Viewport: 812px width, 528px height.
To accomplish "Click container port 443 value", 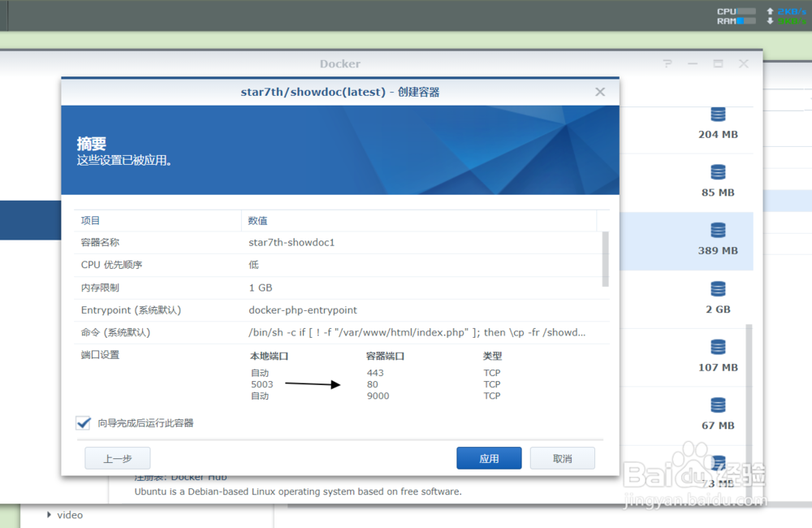I will (375, 373).
